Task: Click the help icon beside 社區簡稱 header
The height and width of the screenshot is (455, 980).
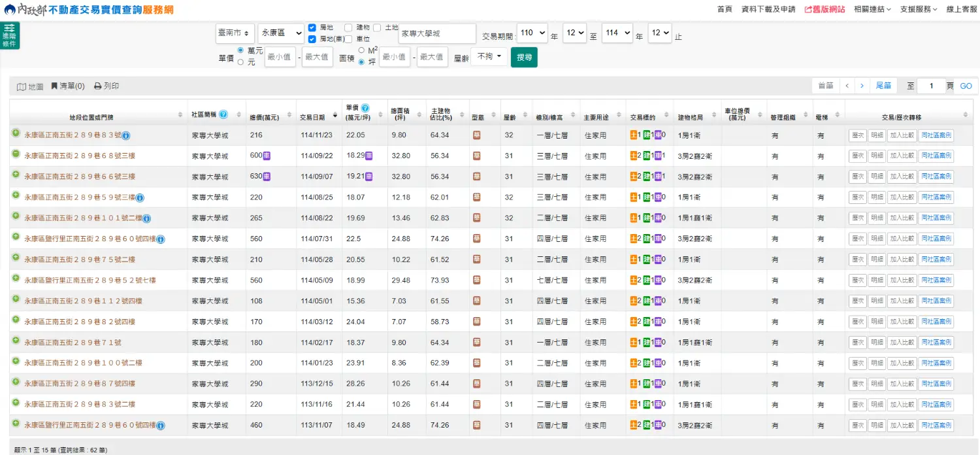Action: [x=223, y=114]
